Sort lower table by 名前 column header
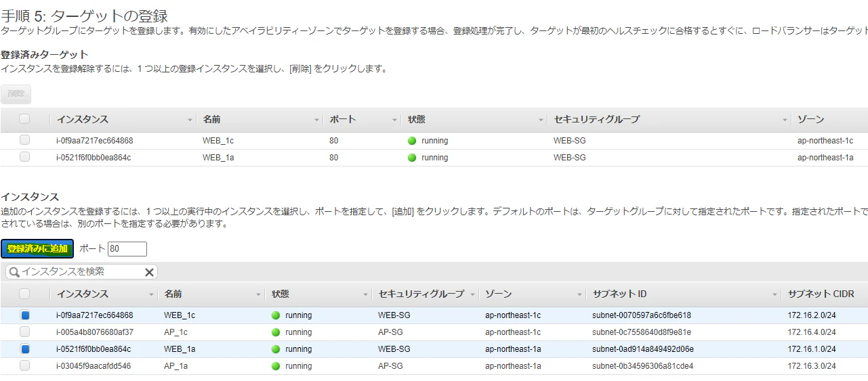Viewport: 868px width, 381px height. pos(173,294)
